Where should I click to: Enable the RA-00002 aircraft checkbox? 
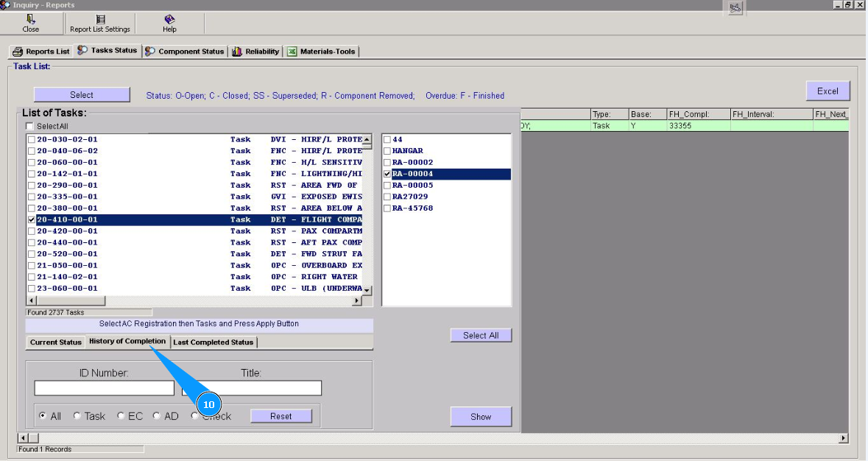tap(387, 162)
